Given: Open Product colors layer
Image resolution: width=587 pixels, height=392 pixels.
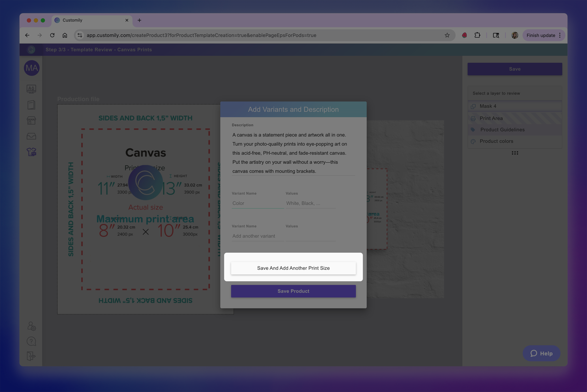Looking at the screenshot, I should [x=514, y=141].
